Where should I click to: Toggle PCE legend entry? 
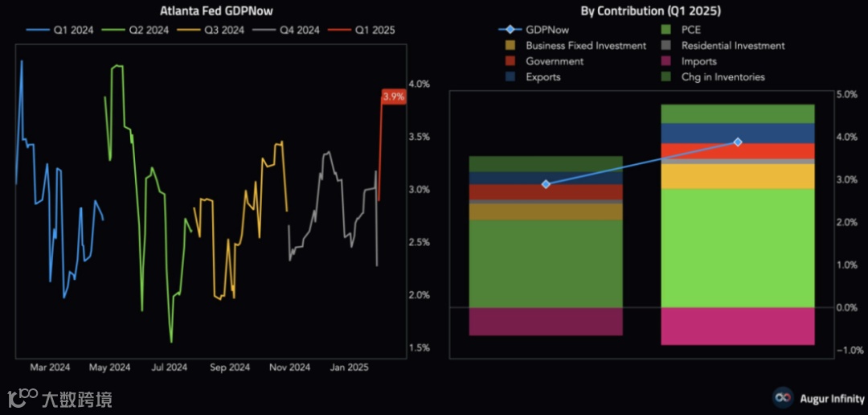tap(682, 31)
